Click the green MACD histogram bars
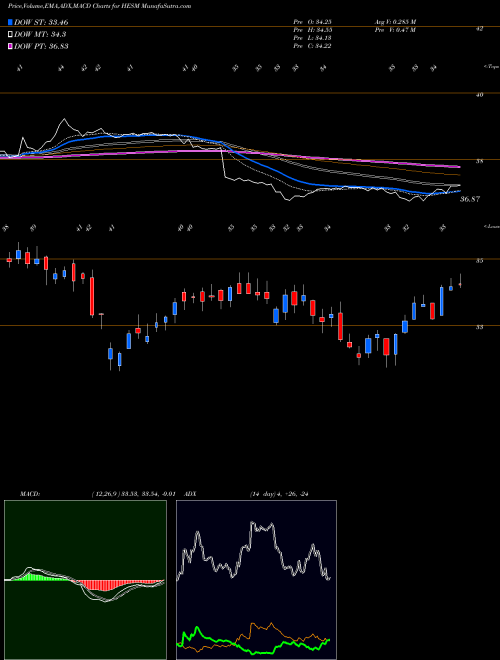 tap(38, 577)
